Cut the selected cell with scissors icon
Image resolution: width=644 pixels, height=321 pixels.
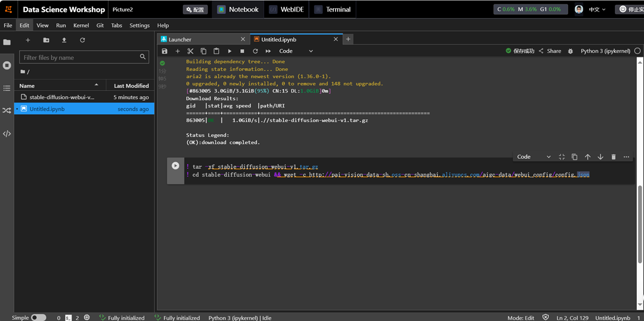pyautogui.click(x=191, y=51)
